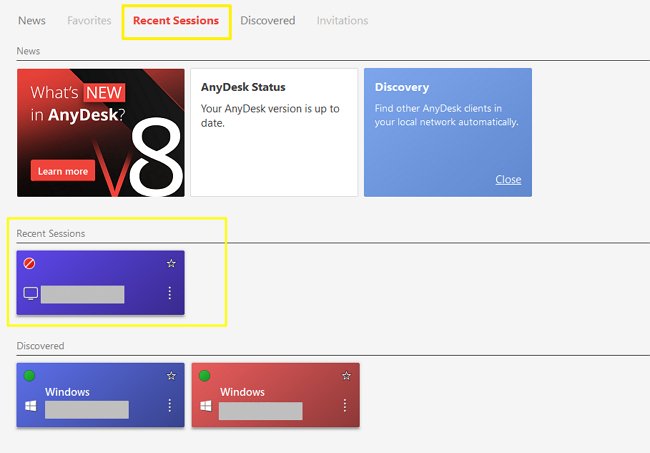This screenshot has width=650, height=453.
Task: Open the What's NEW in AnyDesk banner
Action: 101,133
